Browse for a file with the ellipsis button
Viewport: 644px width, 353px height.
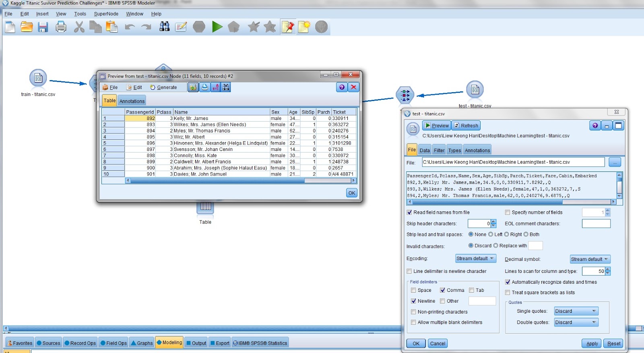tap(615, 162)
